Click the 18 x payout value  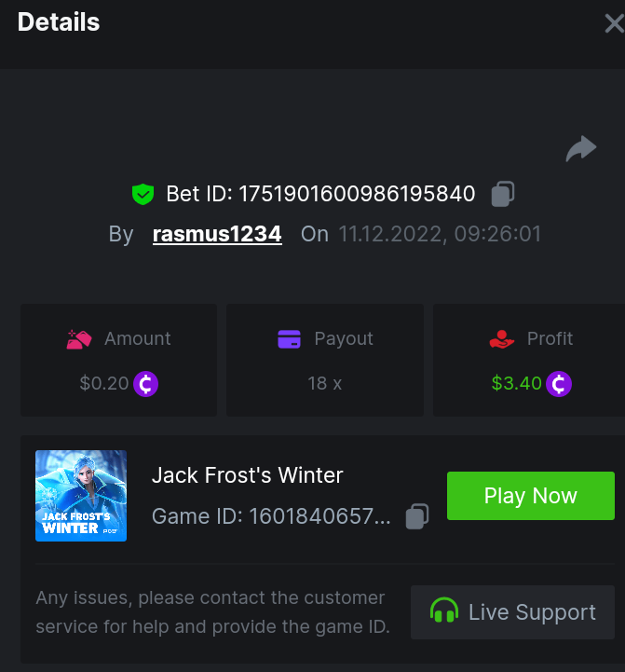point(325,383)
